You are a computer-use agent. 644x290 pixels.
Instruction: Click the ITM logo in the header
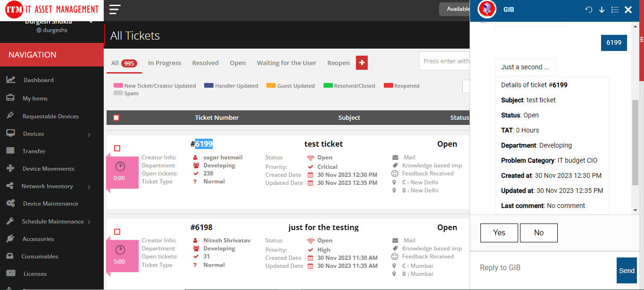pos(52,9)
